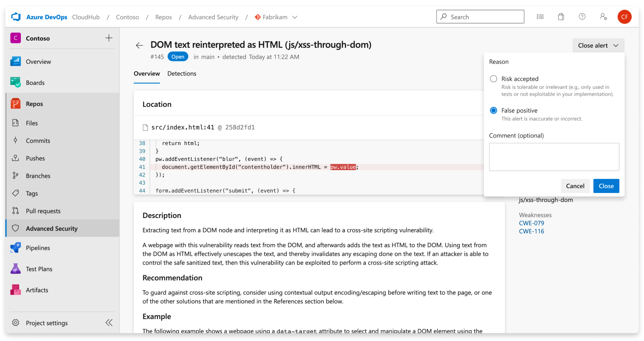Open the CF profile avatar
Image resolution: width=644 pixels, height=341 pixels.
[625, 17]
